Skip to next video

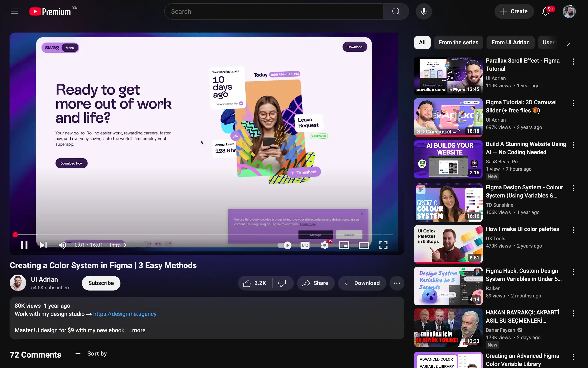coord(43,245)
